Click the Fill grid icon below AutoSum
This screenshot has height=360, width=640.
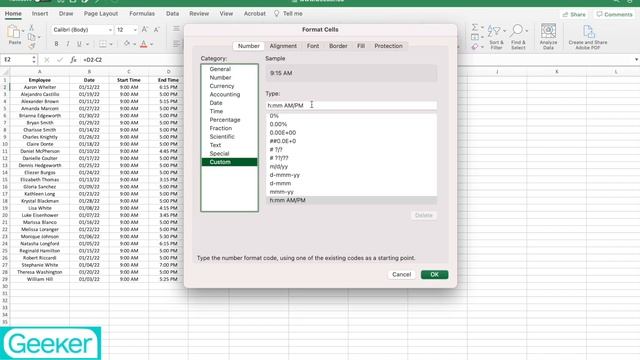475,37
